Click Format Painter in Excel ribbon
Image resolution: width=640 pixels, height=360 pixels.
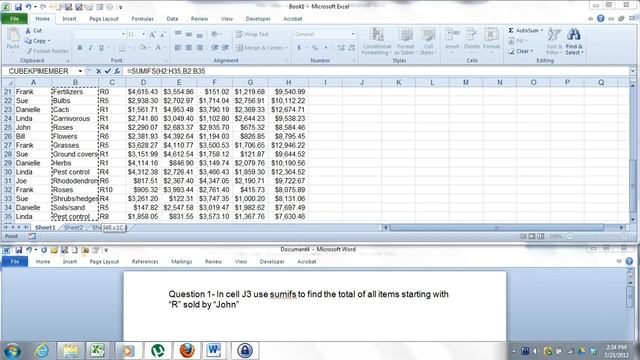pos(47,51)
